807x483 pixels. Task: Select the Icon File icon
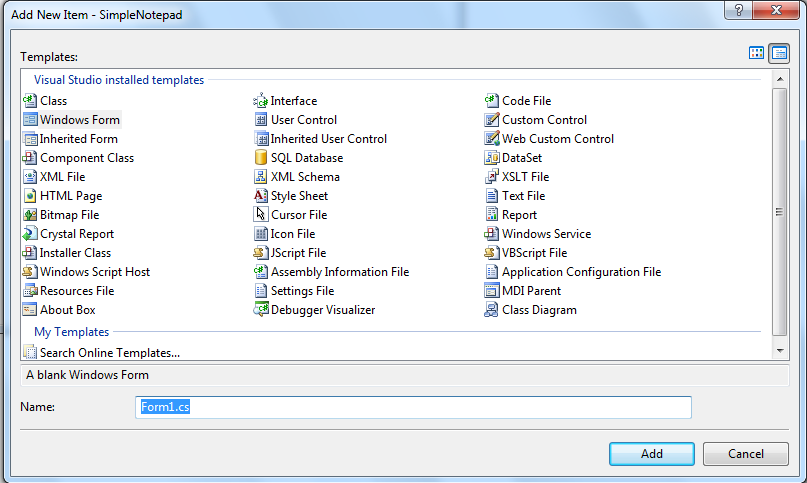[x=261, y=234]
